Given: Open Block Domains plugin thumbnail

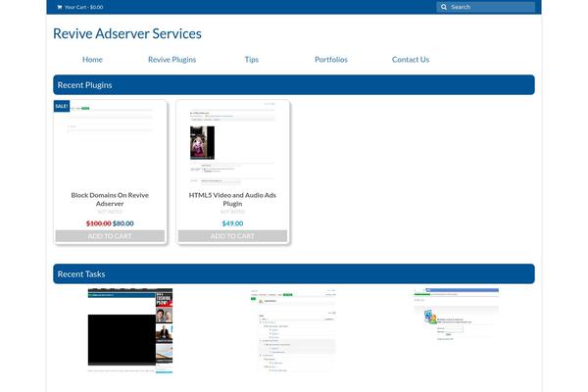Looking at the screenshot, I should point(110,144).
